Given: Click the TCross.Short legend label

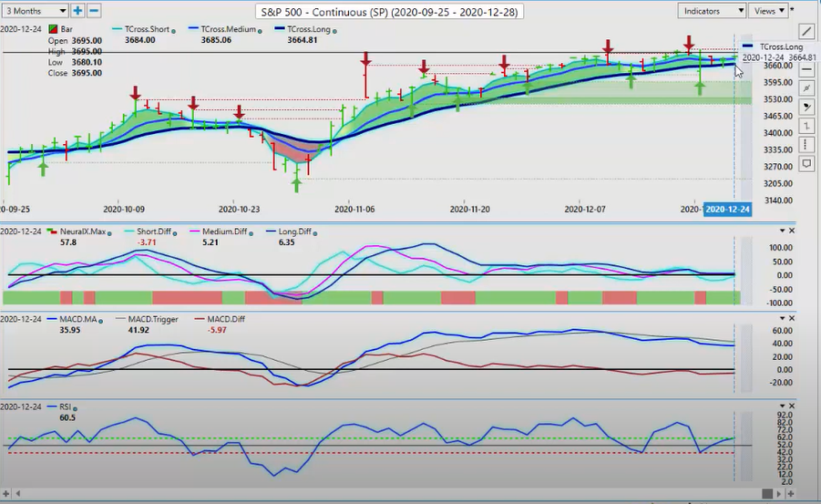Looking at the screenshot, I should pyautogui.click(x=147, y=29).
